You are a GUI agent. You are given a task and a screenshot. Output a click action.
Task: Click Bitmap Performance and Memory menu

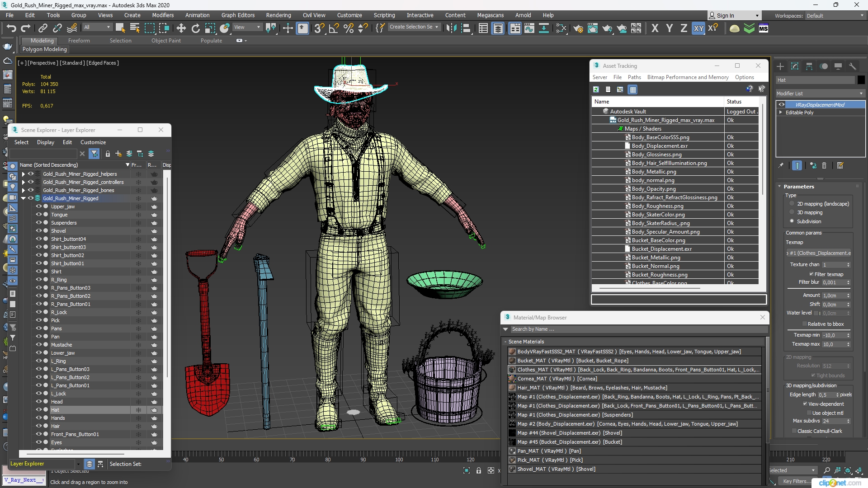(688, 77)
